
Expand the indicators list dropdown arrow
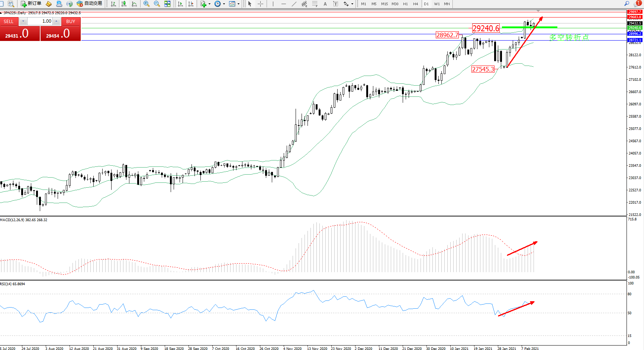tap(210, 4)
